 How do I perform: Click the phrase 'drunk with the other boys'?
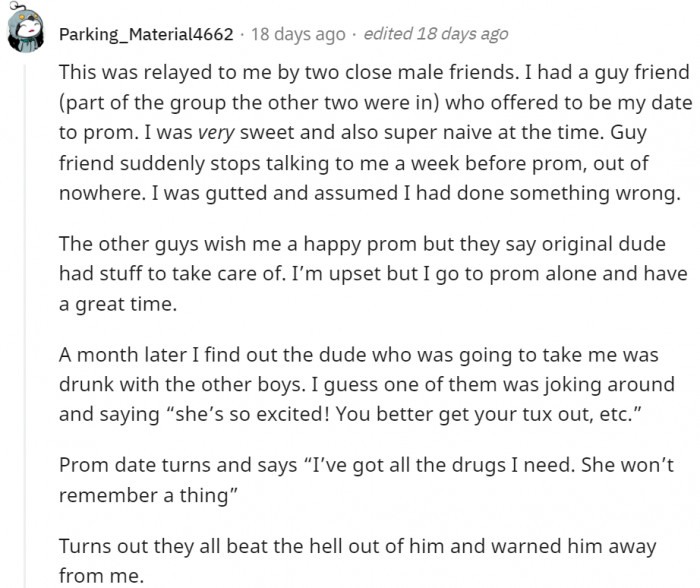tap(180, 384)
